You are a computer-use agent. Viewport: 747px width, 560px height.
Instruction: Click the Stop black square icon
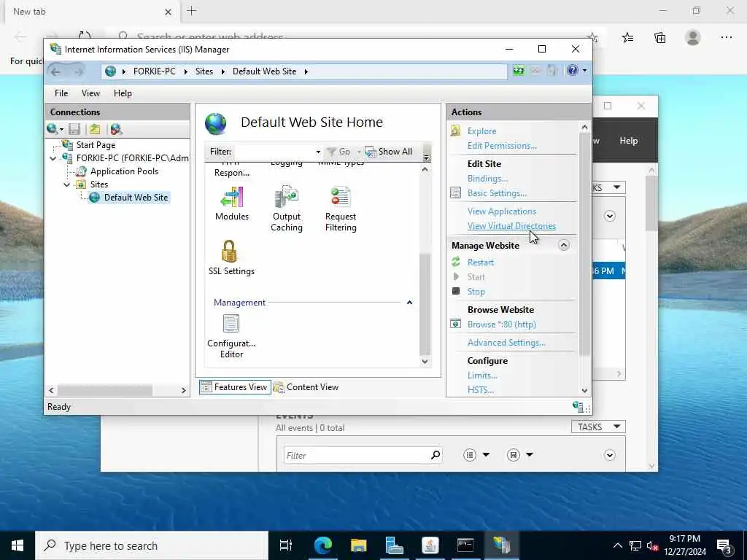tap(456, 291)
